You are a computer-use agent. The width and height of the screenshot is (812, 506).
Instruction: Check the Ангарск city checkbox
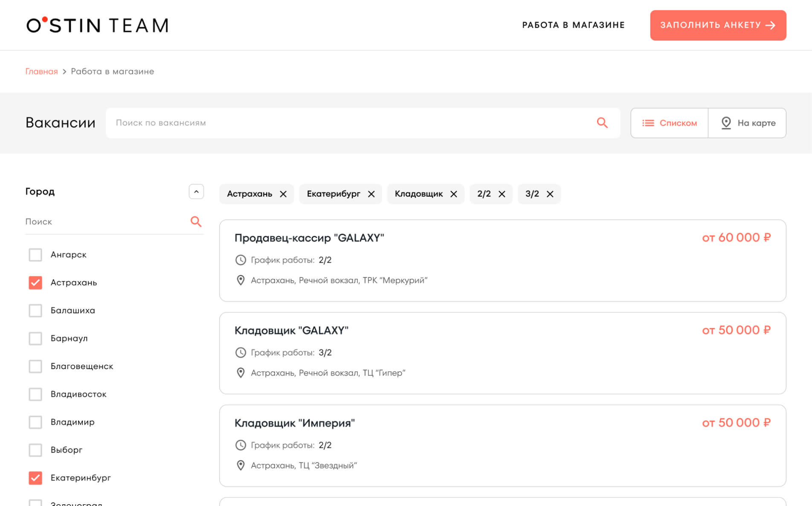(x=35, y=255)
